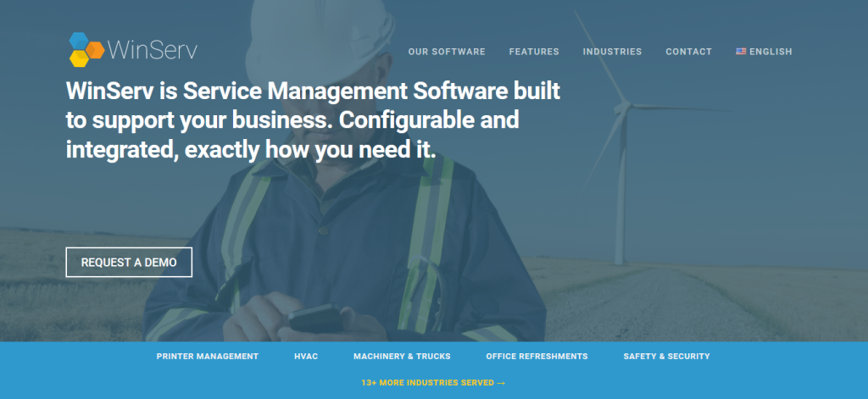Open the HVAC industry link
Image resolution: width=868 pixels, height=399 pixels.
pos(306,357)
